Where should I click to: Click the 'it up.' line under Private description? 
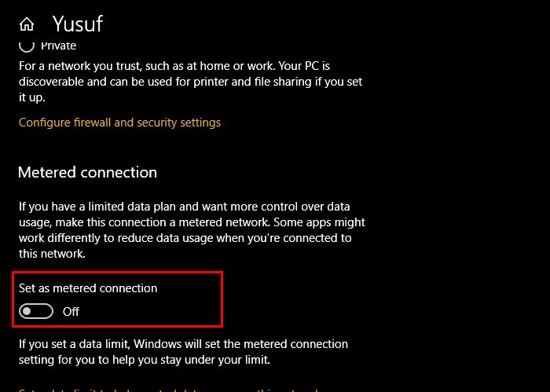point(32,97)
